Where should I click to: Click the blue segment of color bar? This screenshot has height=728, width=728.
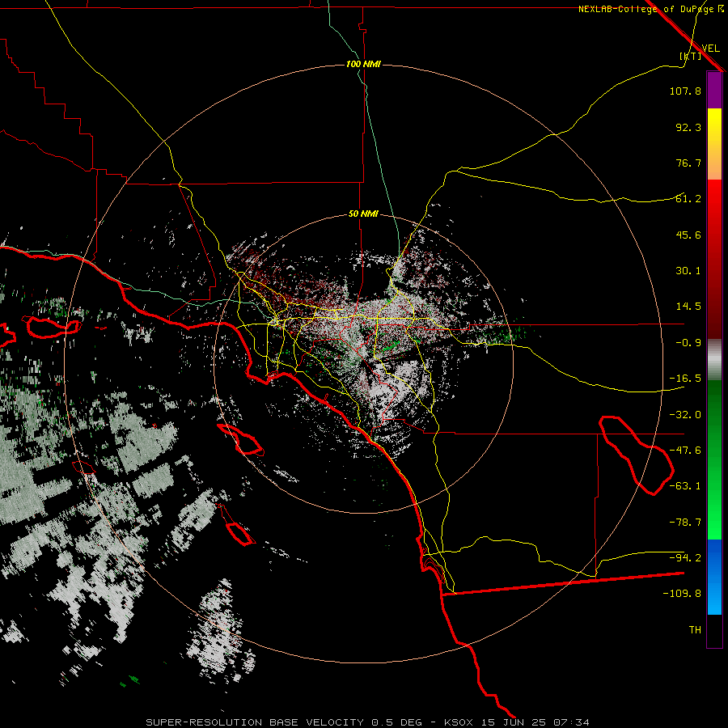tap(714, 577)
